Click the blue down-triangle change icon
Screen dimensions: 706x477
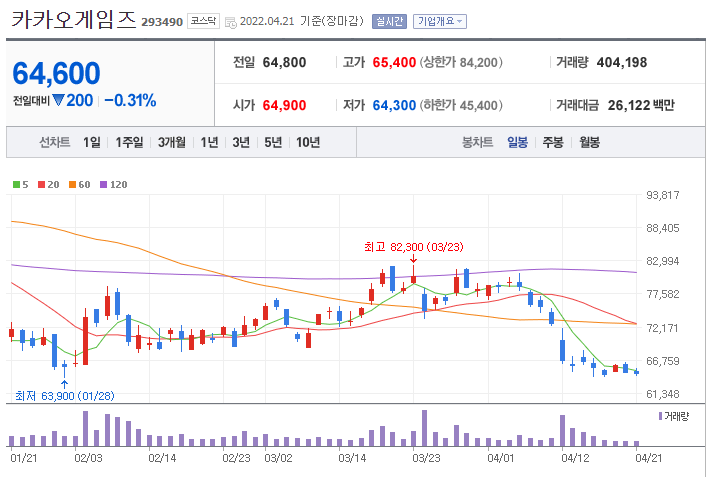(58, 100)
